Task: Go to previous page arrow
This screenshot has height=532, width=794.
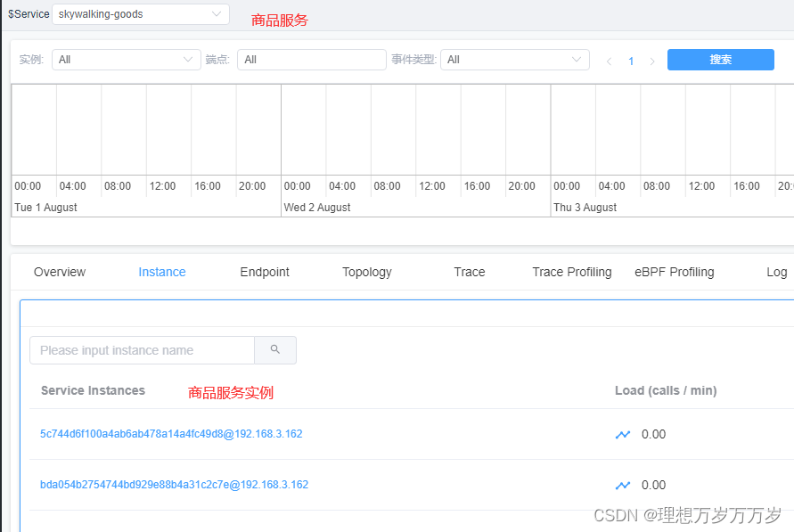Action: pos(609,61)
